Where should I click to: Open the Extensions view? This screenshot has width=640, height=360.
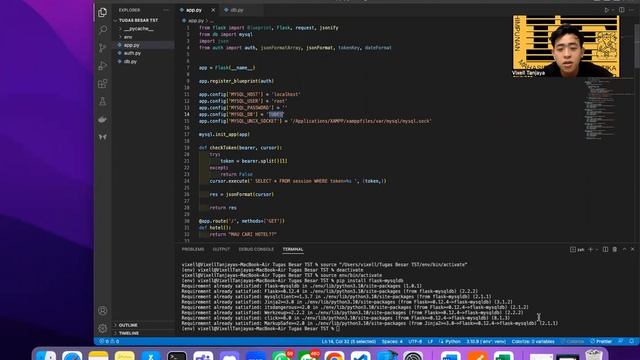(x=102, y=84)
